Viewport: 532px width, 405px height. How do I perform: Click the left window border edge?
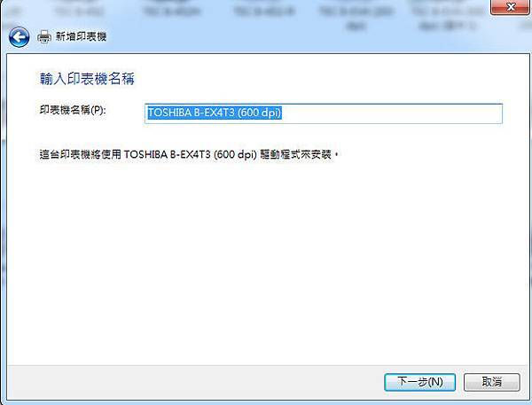(3, 221)
